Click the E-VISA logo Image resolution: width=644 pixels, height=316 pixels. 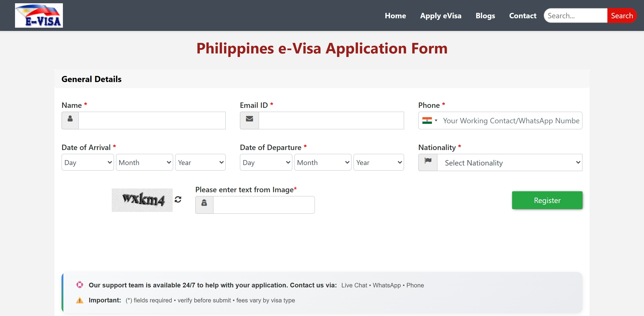[x=39, y=15]
